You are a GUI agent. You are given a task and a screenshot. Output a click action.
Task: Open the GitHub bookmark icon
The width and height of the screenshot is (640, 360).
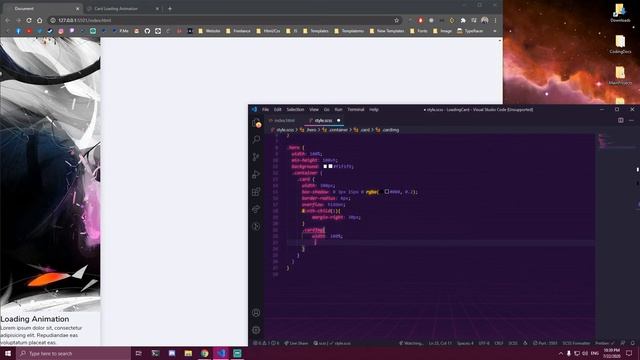pos(147,31)
